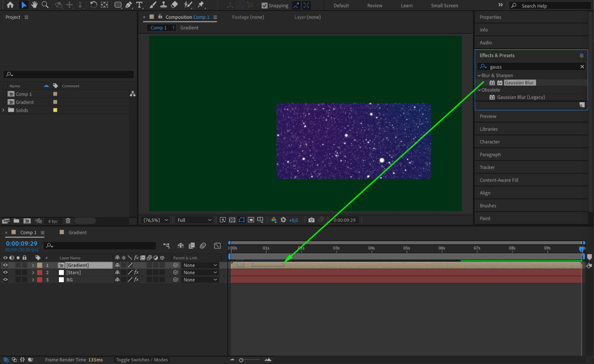
Task: Hide the Stars layer visibility eye
Action: [5, 272]
